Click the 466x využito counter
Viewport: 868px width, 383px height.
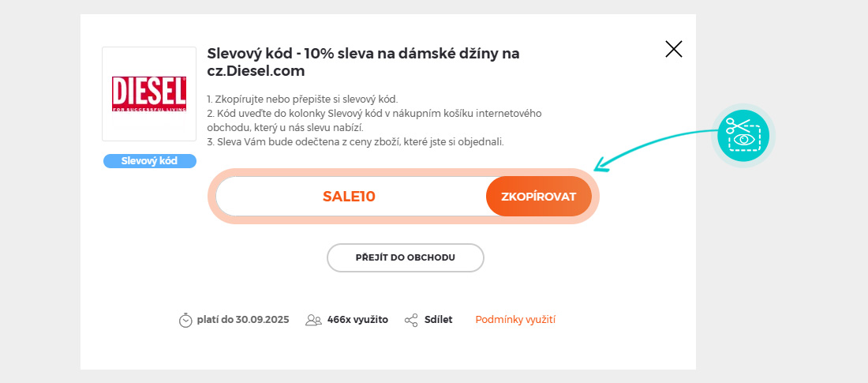357,320
